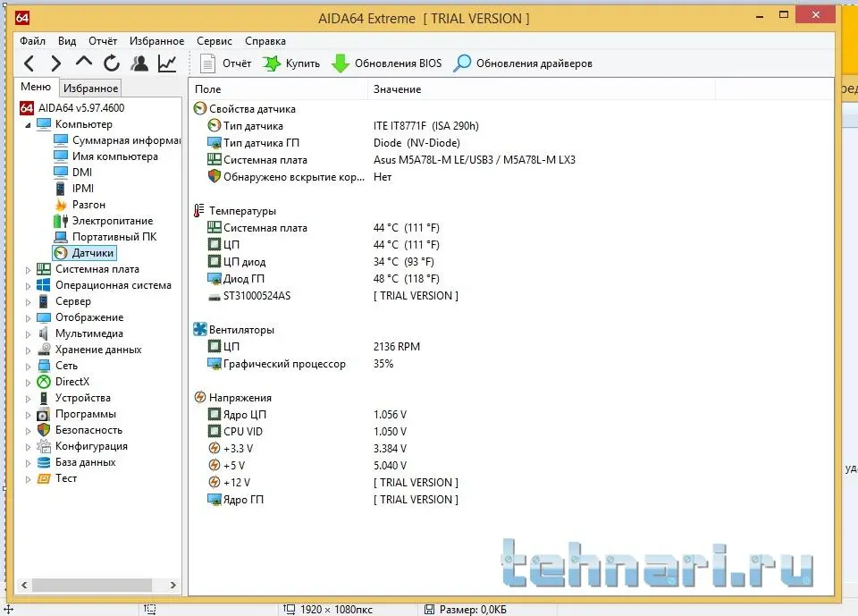The image size is (858, 616).
Task: Go back with the left arrow icon
Action: (29, 63)
